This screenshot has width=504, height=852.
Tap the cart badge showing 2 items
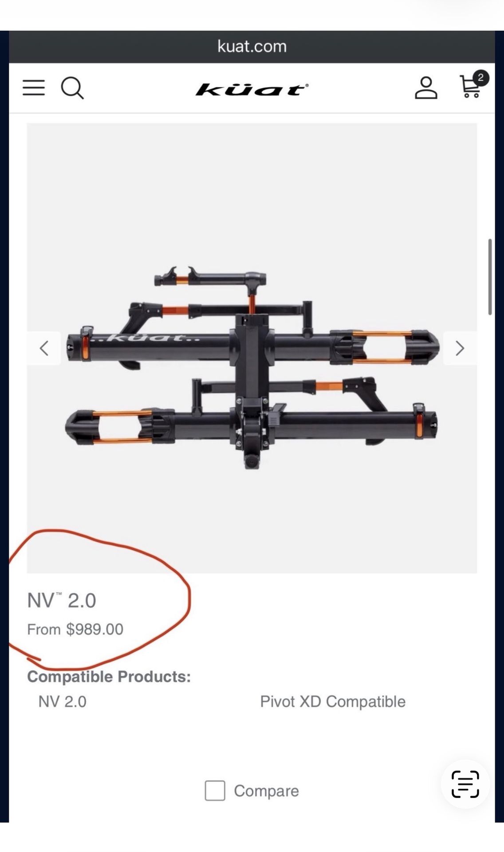[x=480, y=78]
